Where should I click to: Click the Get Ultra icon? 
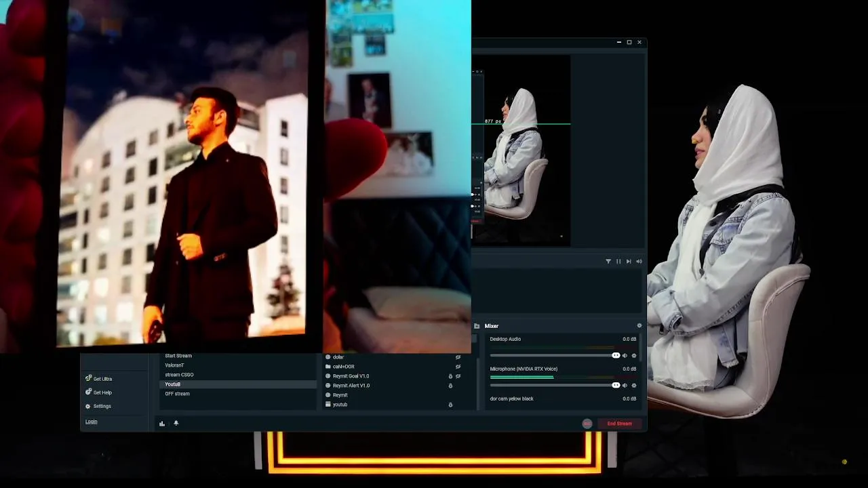88,378
